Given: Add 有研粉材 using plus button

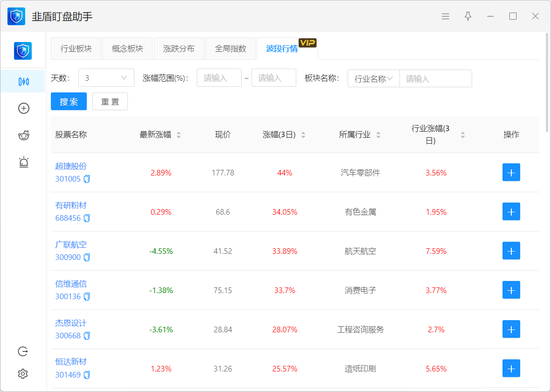Looking at the screenshot, I should 511,212.
